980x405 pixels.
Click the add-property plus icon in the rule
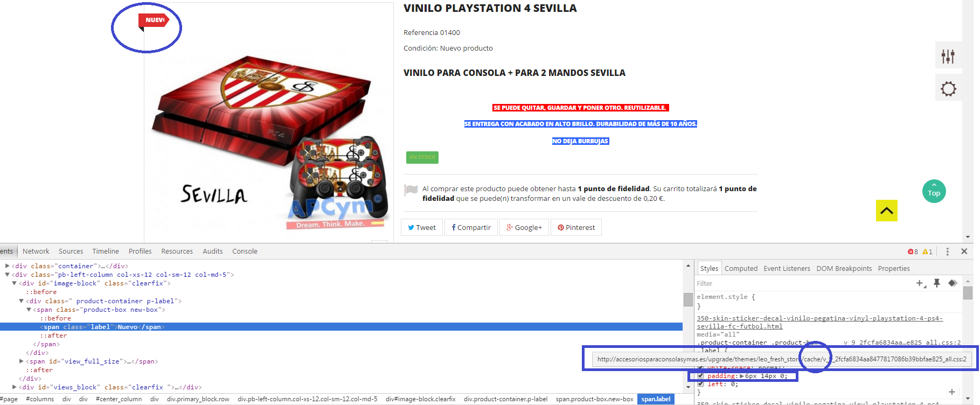[x=952, y=392]
